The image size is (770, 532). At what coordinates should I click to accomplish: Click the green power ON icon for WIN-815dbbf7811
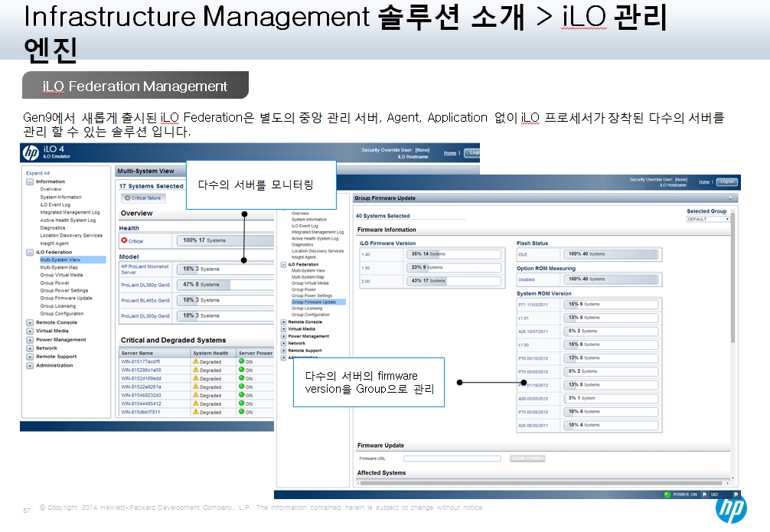(x=242, y=412)
